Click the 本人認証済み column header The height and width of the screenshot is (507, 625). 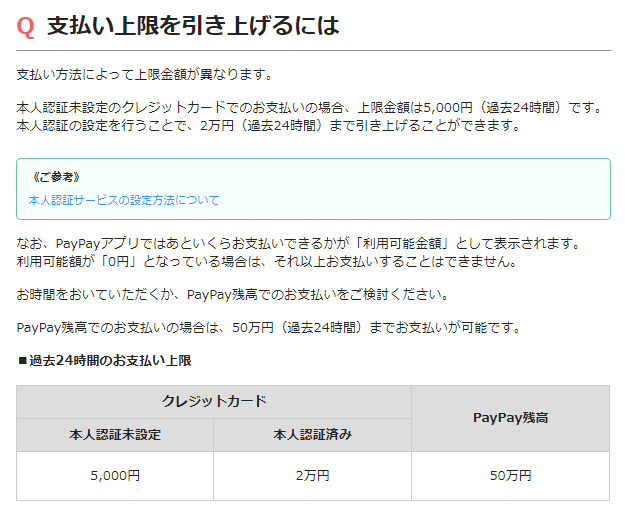point(312,435)
